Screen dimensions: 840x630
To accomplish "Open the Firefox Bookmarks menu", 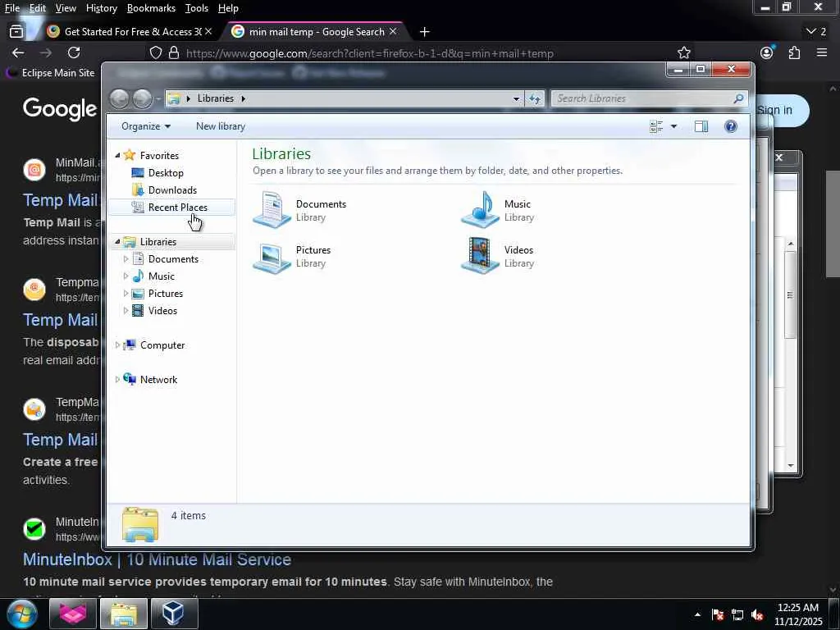I will (151, 8).
